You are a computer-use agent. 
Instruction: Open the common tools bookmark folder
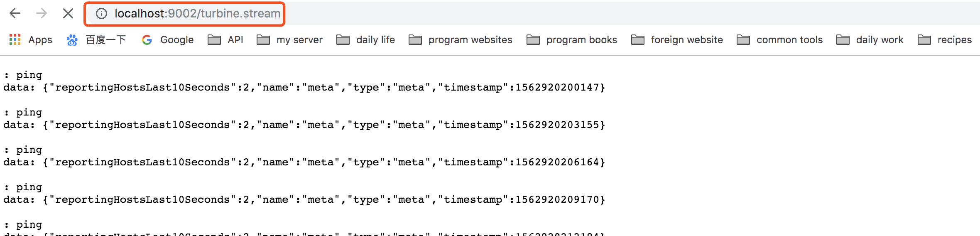(x=779, y=40)
